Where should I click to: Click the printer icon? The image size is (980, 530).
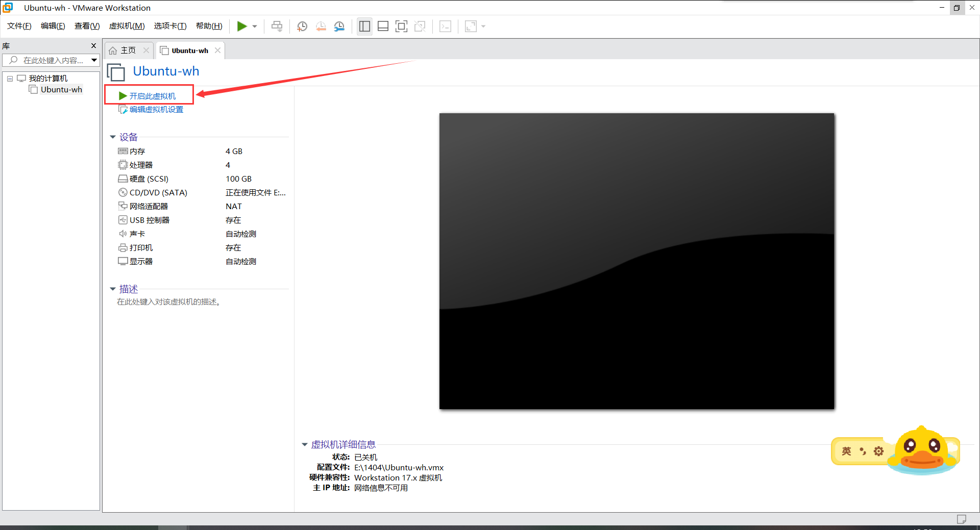click(x=122, y=247)
